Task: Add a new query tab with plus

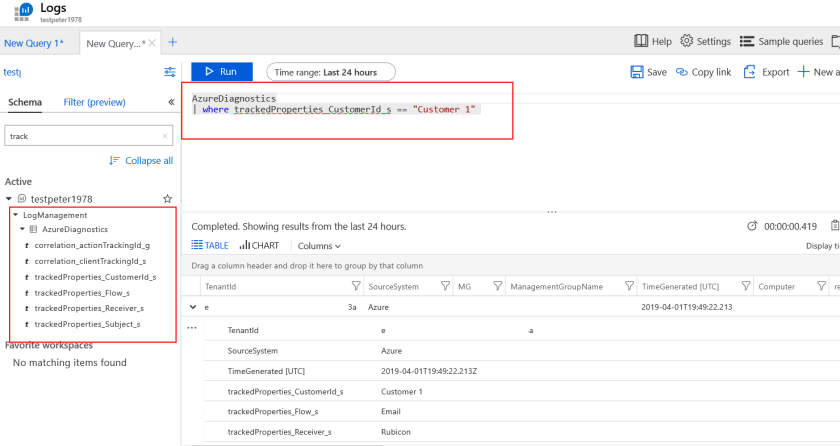Action: pyautogui.click(x=172, y=42)
